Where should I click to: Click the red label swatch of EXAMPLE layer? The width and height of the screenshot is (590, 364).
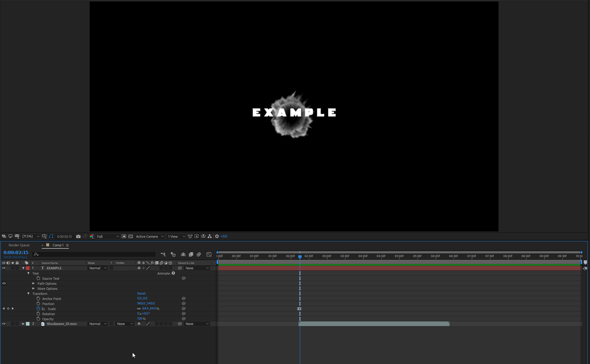coord(28,268)
